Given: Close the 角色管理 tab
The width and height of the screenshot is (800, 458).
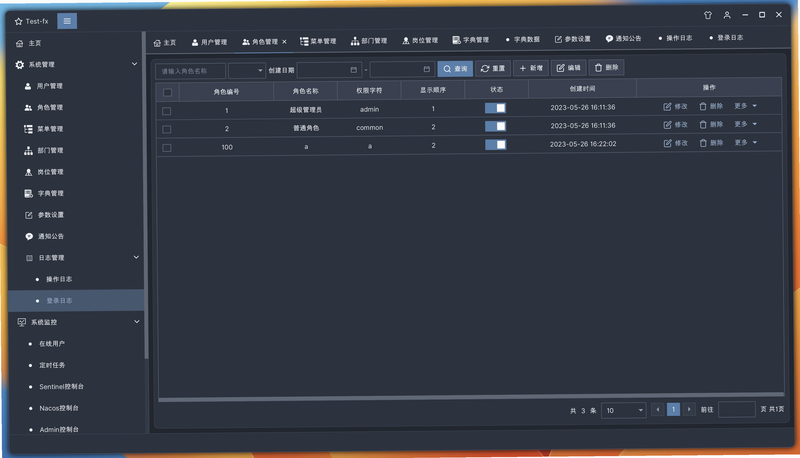Looking at the screenshot, I should (284, 42).
